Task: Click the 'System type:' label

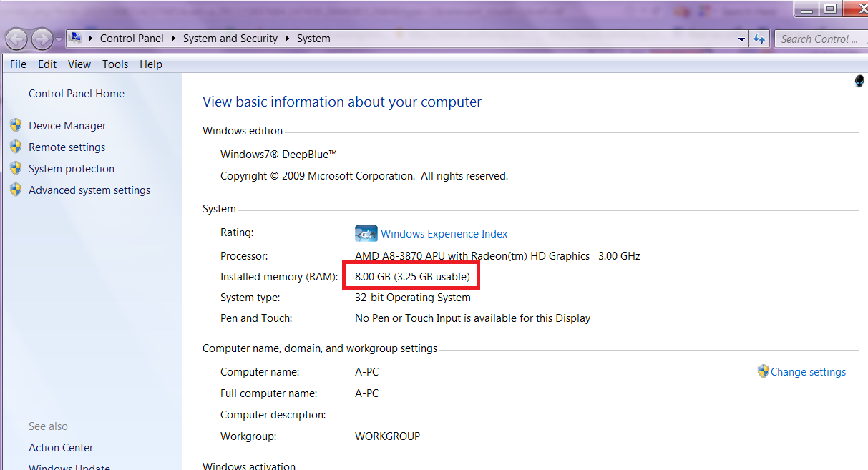Action: click(x=250, y=298)
